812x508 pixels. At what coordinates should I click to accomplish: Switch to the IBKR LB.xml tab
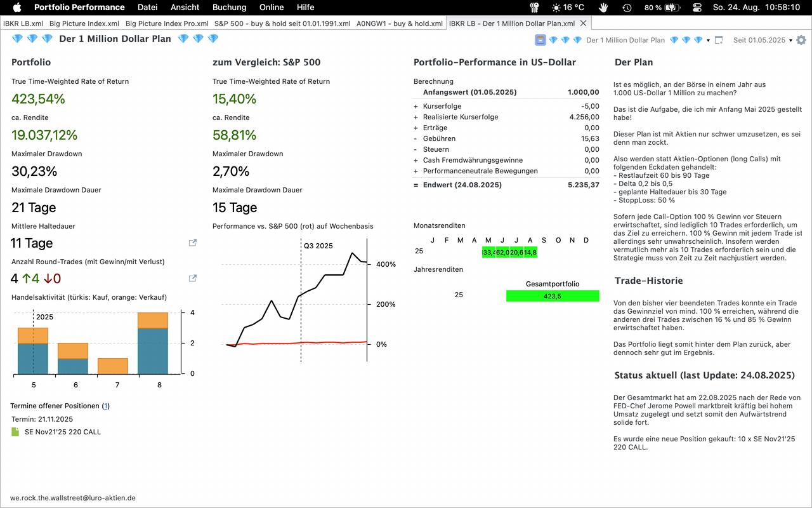(x=23, y=23)
